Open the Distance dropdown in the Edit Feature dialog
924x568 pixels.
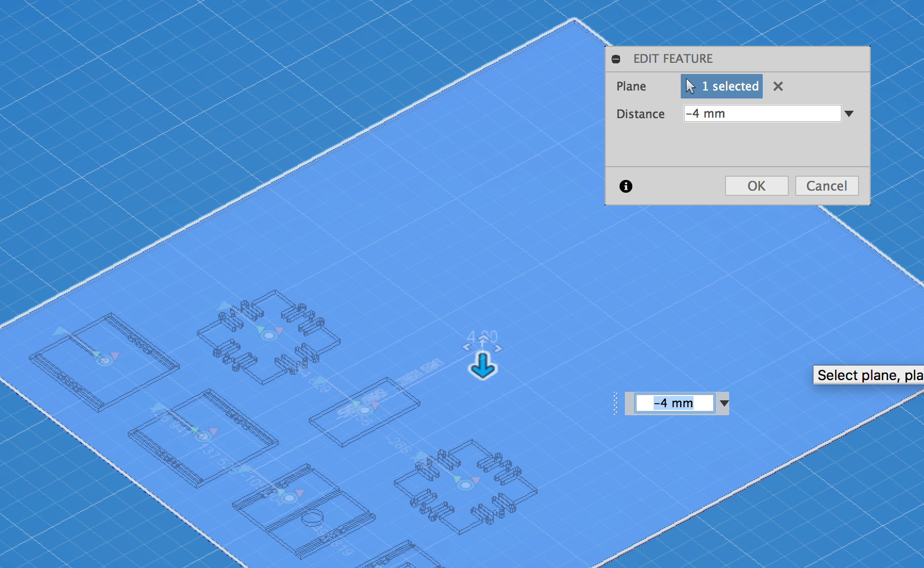coord(849,113)
